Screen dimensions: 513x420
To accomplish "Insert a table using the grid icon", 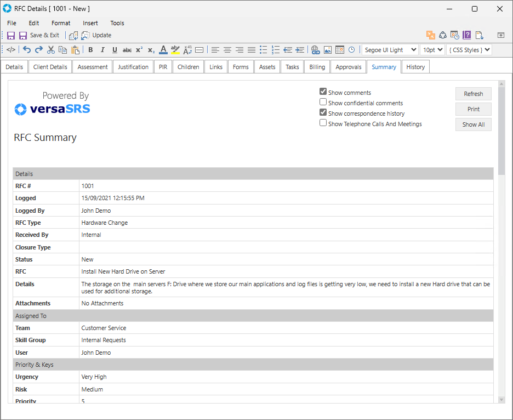I will point(339,50).
